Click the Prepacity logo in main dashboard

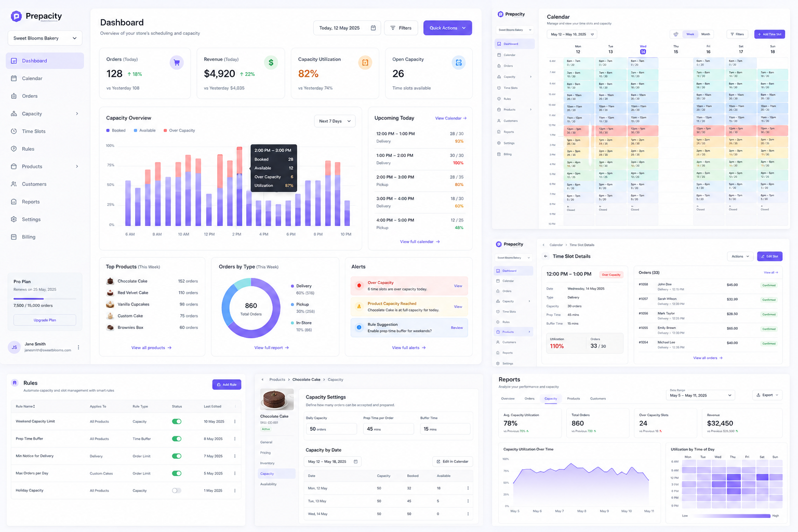[36, 17]
